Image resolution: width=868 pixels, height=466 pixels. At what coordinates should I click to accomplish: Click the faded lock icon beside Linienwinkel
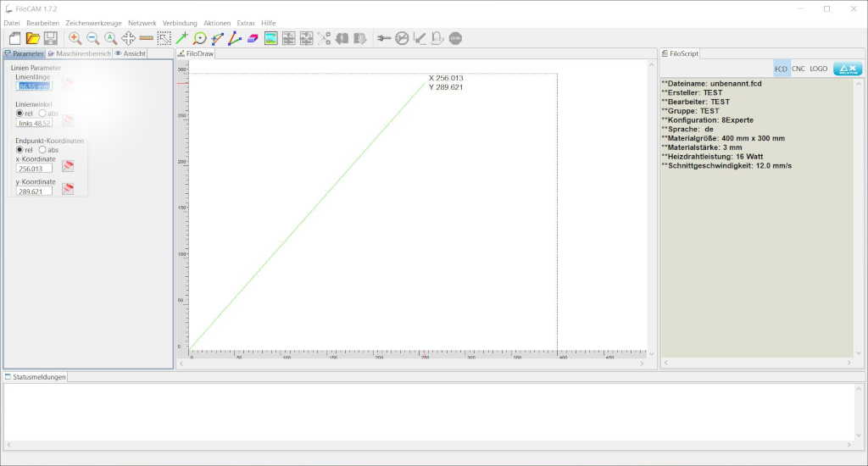click(x=68, y=120)
